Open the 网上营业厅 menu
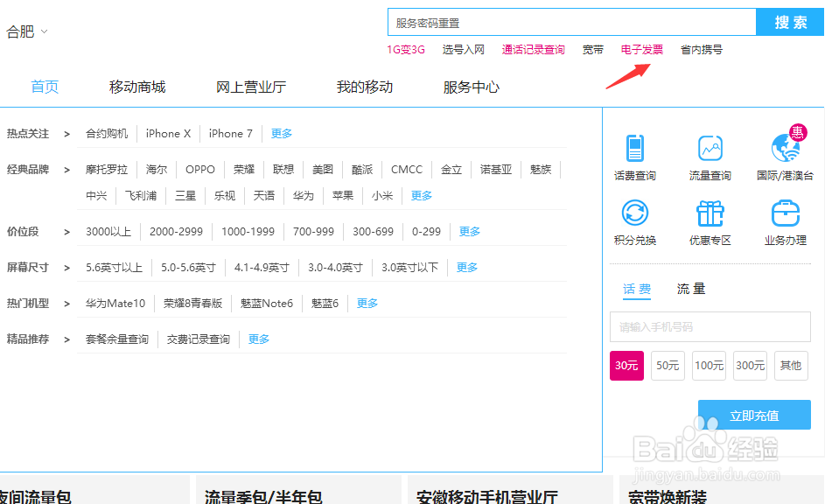This screenshot has height=504, width=825. click(249, 87)
